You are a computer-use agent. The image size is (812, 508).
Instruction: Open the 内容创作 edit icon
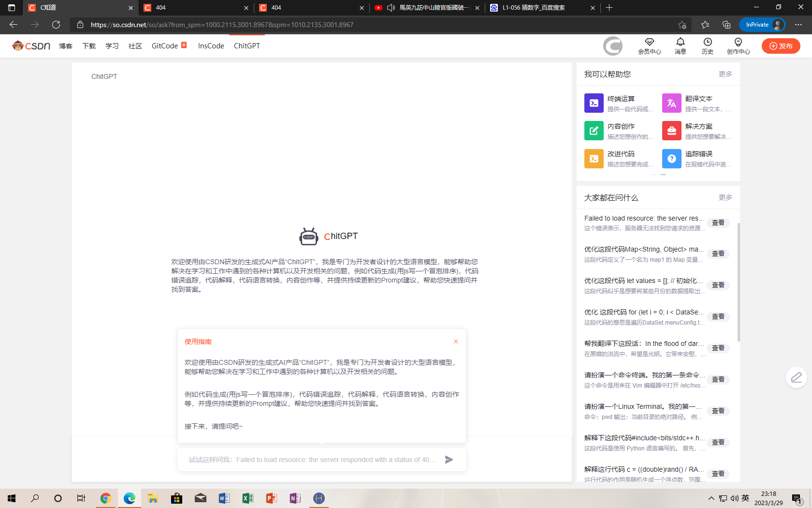594,131
